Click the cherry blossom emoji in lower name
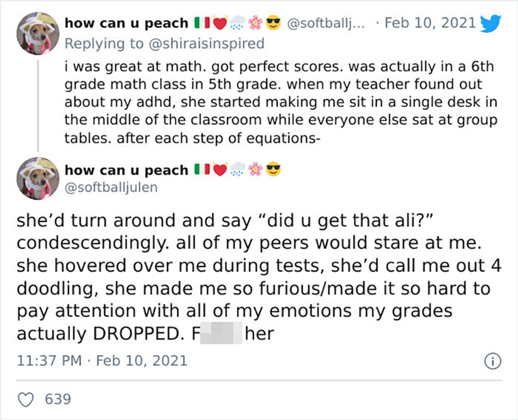518x420 pixels. (256, 169)
